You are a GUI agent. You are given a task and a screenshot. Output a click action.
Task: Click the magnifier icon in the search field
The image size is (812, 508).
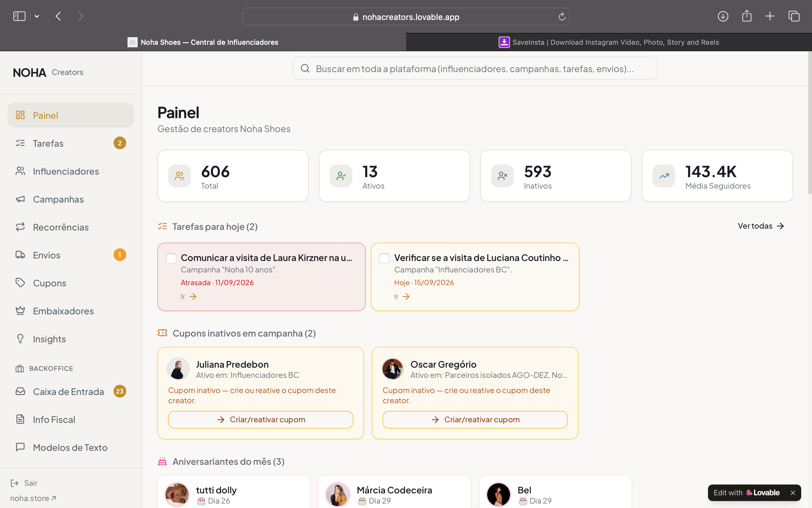coord(305,68)
